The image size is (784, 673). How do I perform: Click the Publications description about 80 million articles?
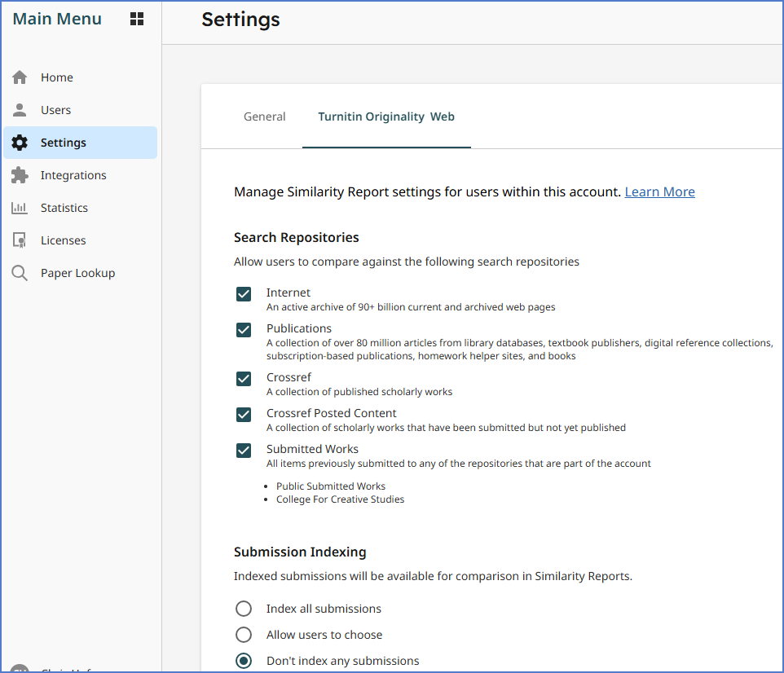[x=519, y=350]
